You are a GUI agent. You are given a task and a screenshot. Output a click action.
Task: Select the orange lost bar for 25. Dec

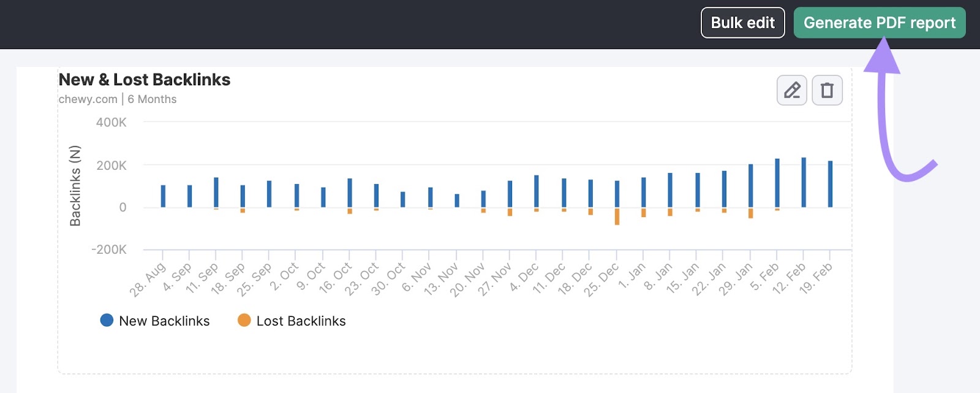[617, 216]
